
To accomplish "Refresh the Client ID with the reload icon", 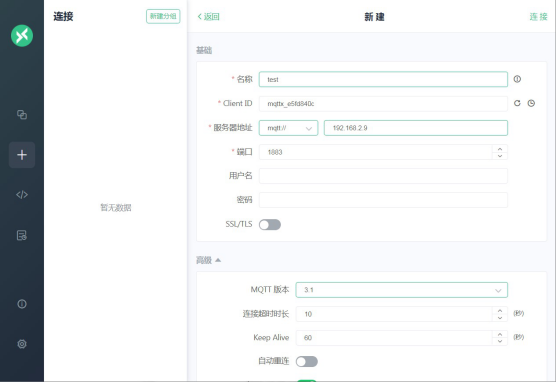I will click(517, 103).
